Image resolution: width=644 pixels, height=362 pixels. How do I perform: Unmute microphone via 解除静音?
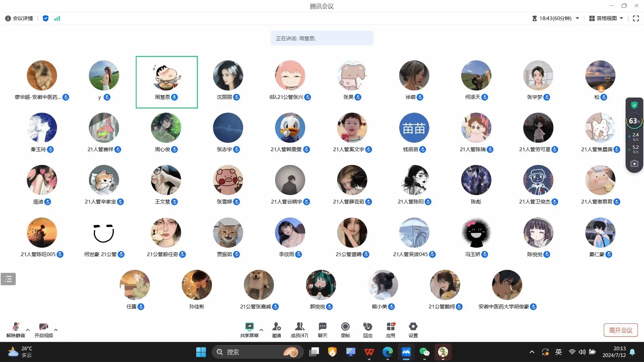15,327
